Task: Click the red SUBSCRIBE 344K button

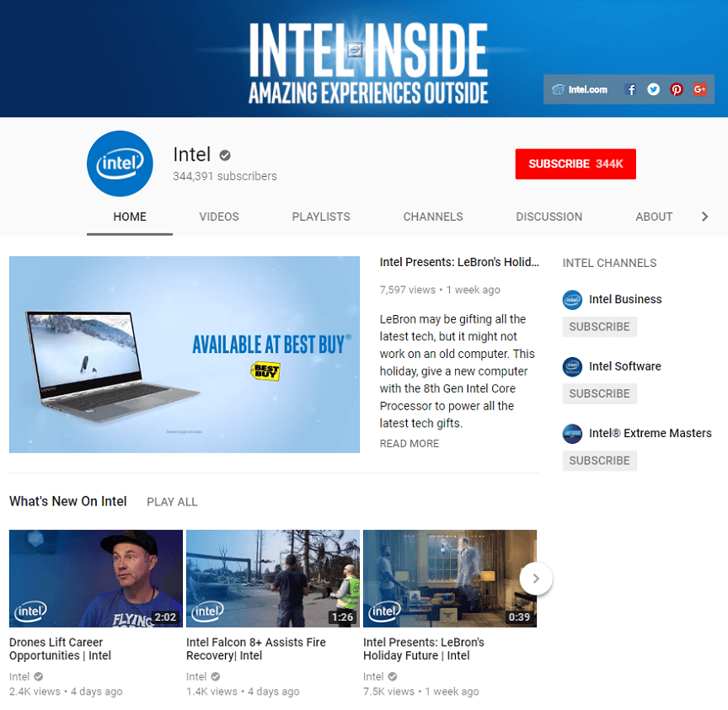Action: coord(575,164)
